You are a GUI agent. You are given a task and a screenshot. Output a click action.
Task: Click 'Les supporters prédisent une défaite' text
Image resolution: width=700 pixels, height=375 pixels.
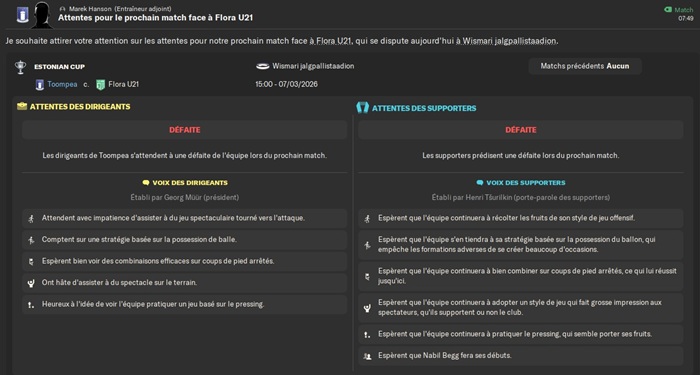click(521, 156)
